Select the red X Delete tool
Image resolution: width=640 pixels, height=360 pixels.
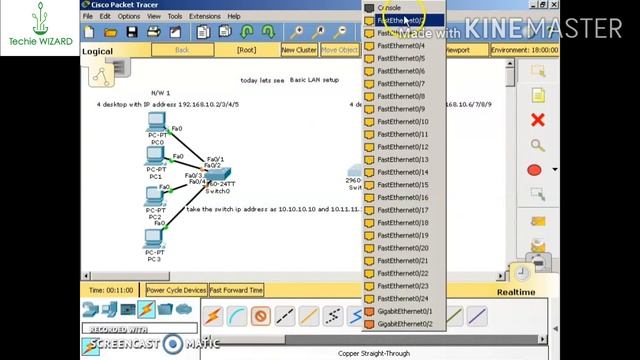click(x=538, y=120)
